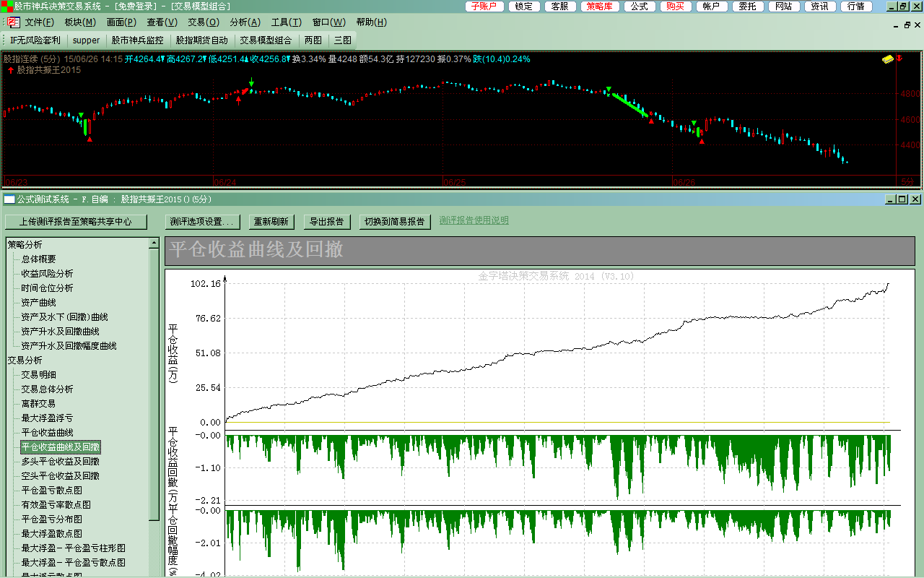Open 测评选项设置 dialog button
Image resolution: width=924 pixels, height=578 pixels.
(x=202, y=222)
